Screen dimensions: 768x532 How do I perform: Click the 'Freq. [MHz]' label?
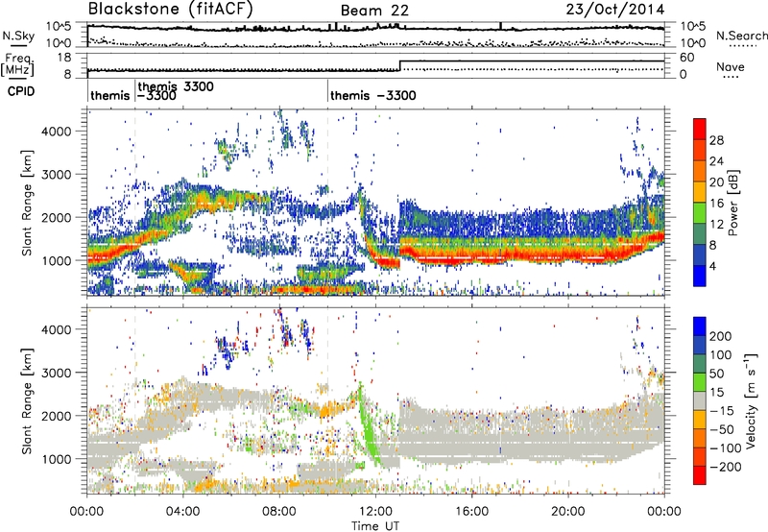pos(17,64)
